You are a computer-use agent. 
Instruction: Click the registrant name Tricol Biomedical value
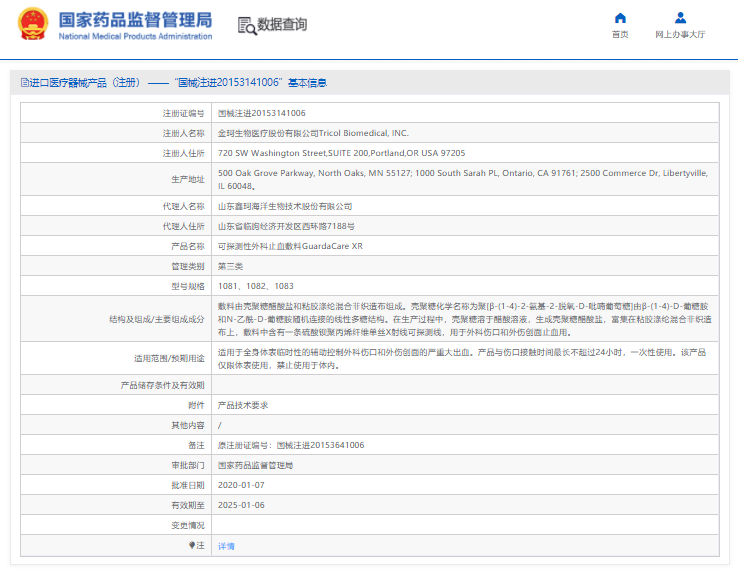pos(313,133)
